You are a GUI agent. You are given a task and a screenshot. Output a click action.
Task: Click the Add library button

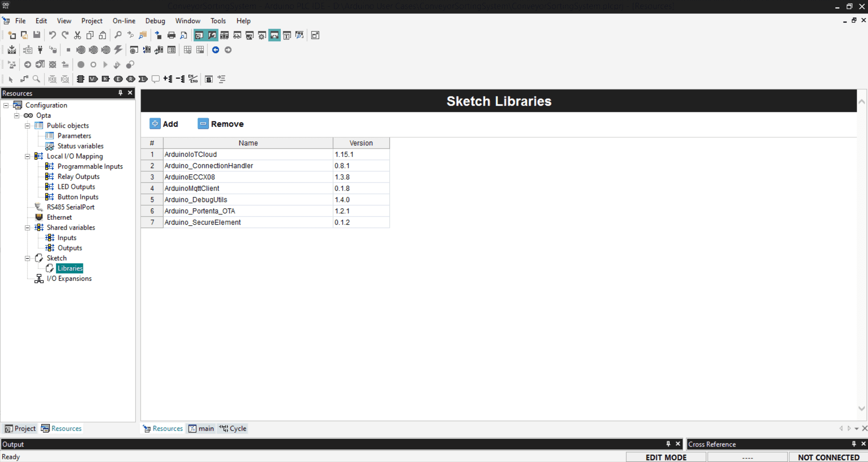coord(164,124)
